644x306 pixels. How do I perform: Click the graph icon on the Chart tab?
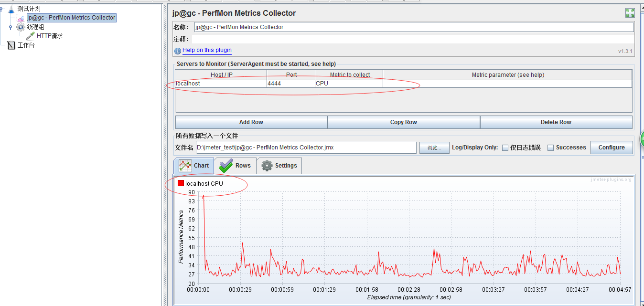coord(186,165)
